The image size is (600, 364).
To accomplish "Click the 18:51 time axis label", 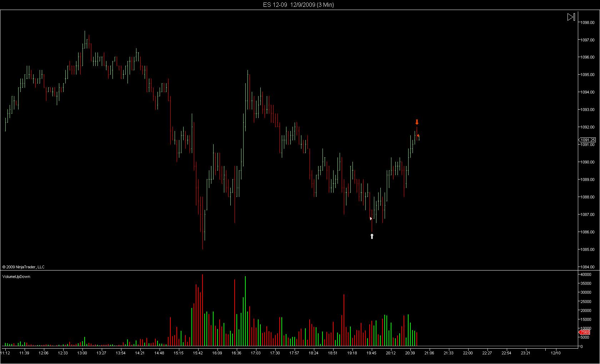I will 333,353.
